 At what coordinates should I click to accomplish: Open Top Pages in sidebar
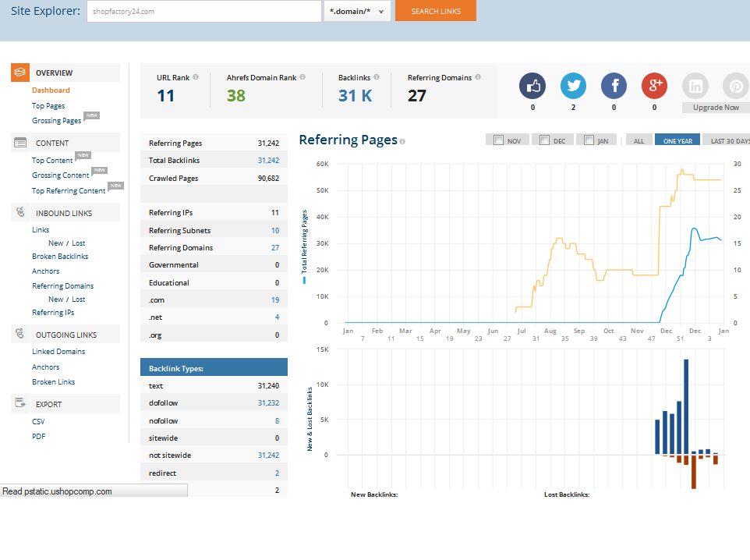tap(48, 106)
